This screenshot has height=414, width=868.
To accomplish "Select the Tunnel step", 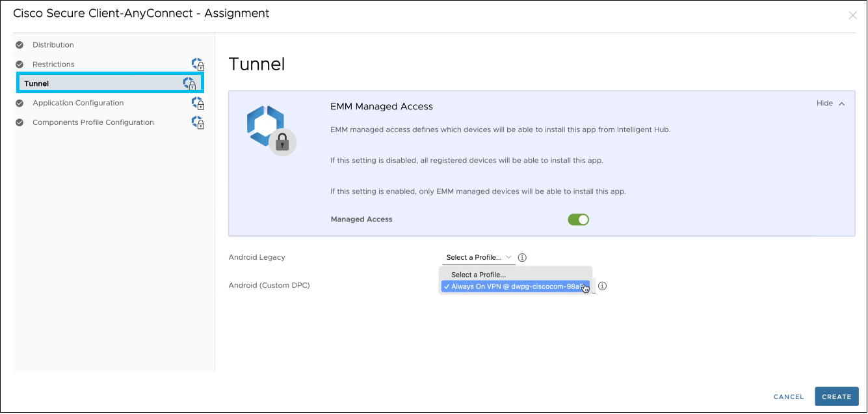I will [110, 83].
